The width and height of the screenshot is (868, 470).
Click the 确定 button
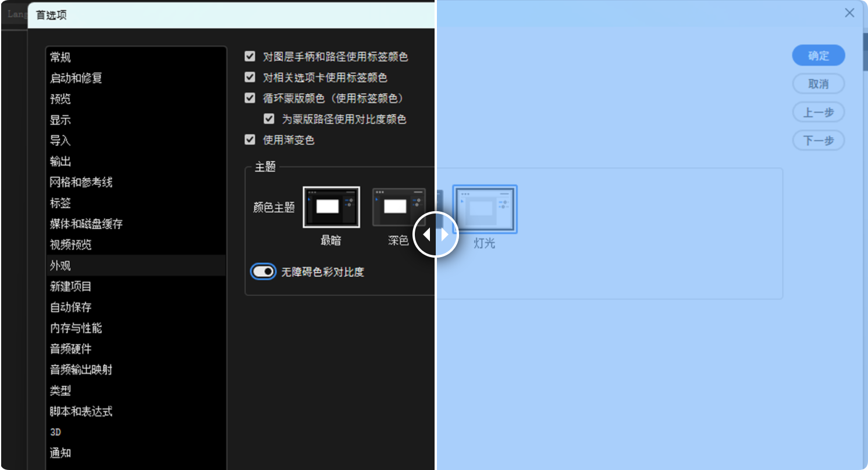[x=818, y=56]
